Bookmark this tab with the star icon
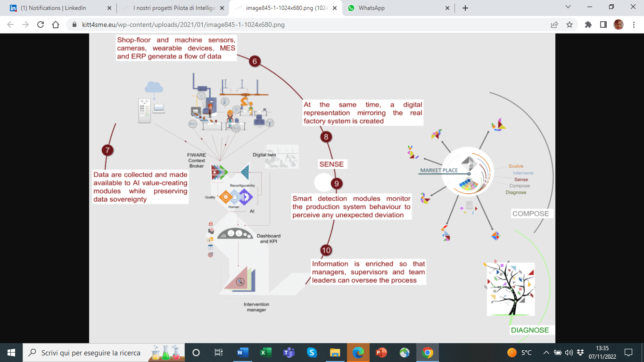This screenshot has height=362, width=644. tap(570, 25)
